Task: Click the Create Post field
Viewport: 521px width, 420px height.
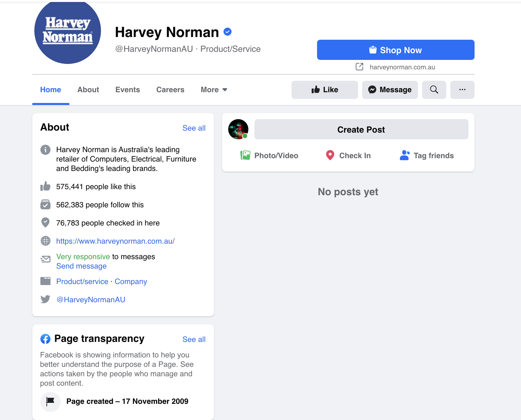Action: click(x=361, y=129)
